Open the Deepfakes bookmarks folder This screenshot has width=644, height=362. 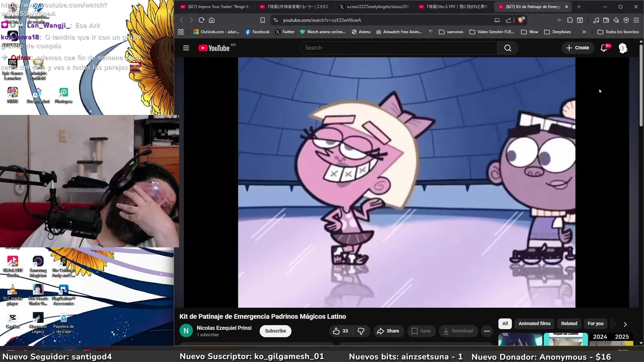[x=557, y=32]
